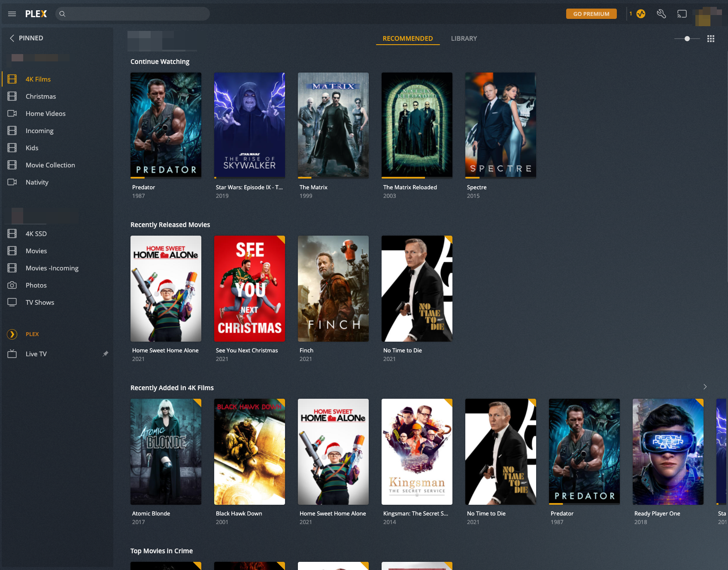This screenshot has height=570, width=728.
Task: Click the Live TV television icon
Action: (12, 354)
